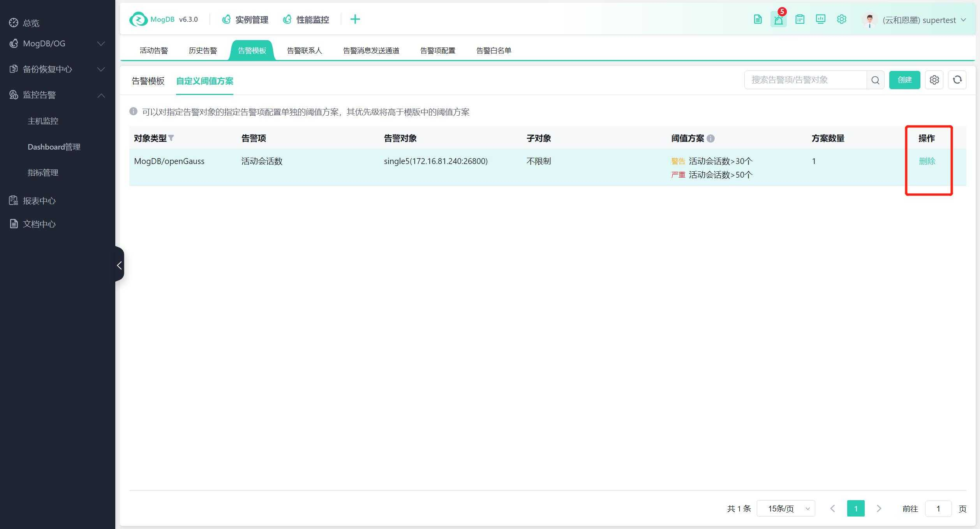Go to previous page arrow
980x529 pixels.
point(832,508)
